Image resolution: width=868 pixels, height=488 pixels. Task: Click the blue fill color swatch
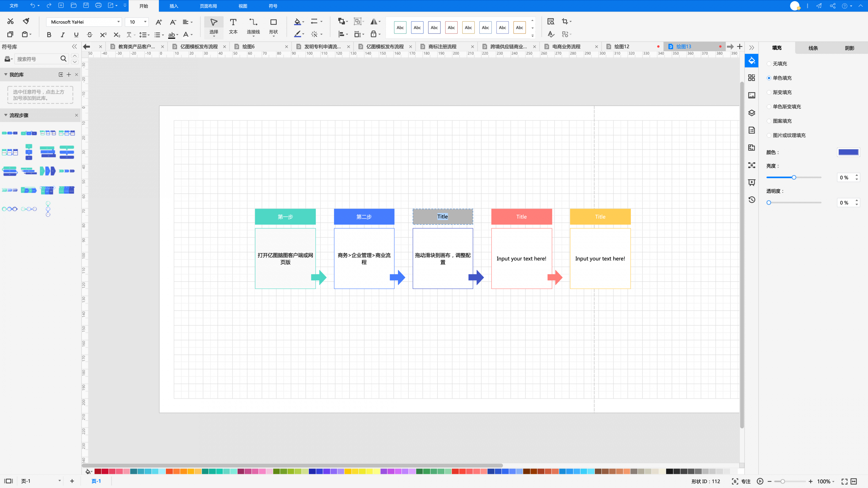(848, 152)
